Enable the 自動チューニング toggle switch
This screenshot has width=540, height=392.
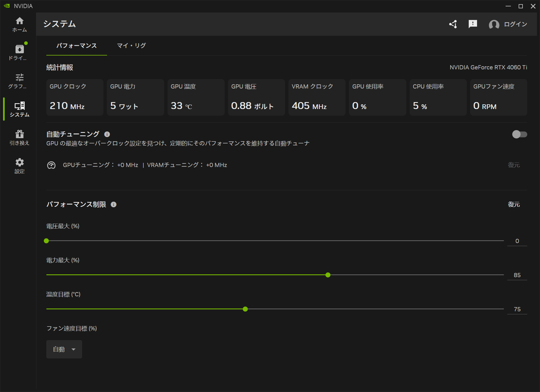519,134
